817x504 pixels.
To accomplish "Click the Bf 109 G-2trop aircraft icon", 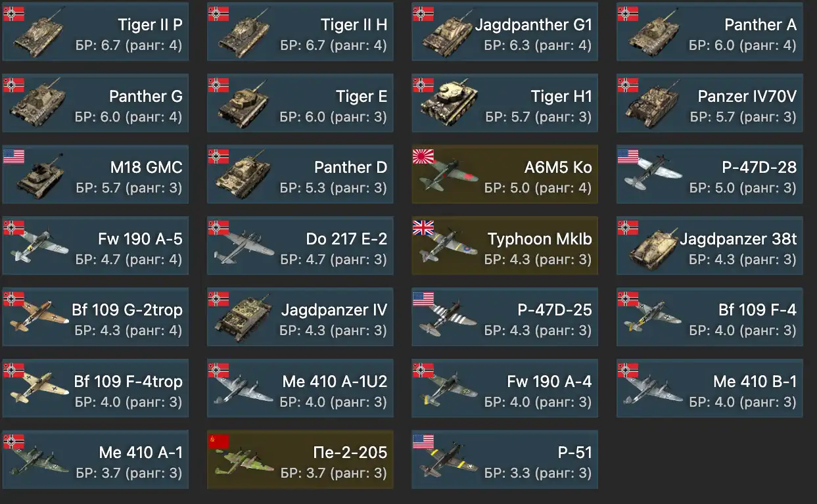I will [39, 319].
